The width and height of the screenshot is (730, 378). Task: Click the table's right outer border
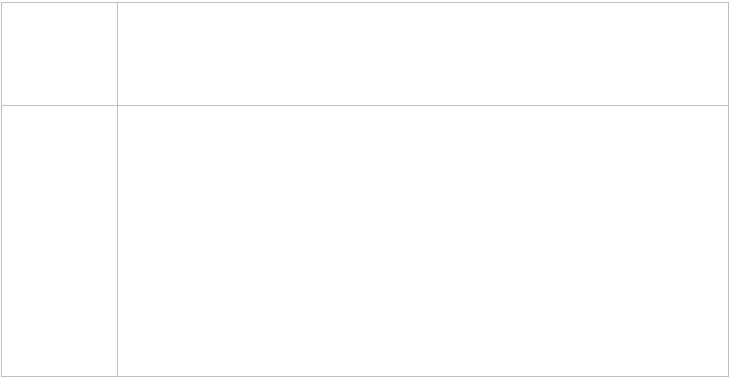tap(728, 189)
